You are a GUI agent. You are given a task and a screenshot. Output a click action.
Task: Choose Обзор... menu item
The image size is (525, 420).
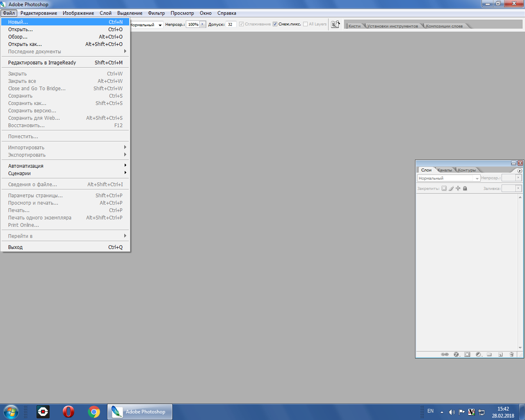65,37
